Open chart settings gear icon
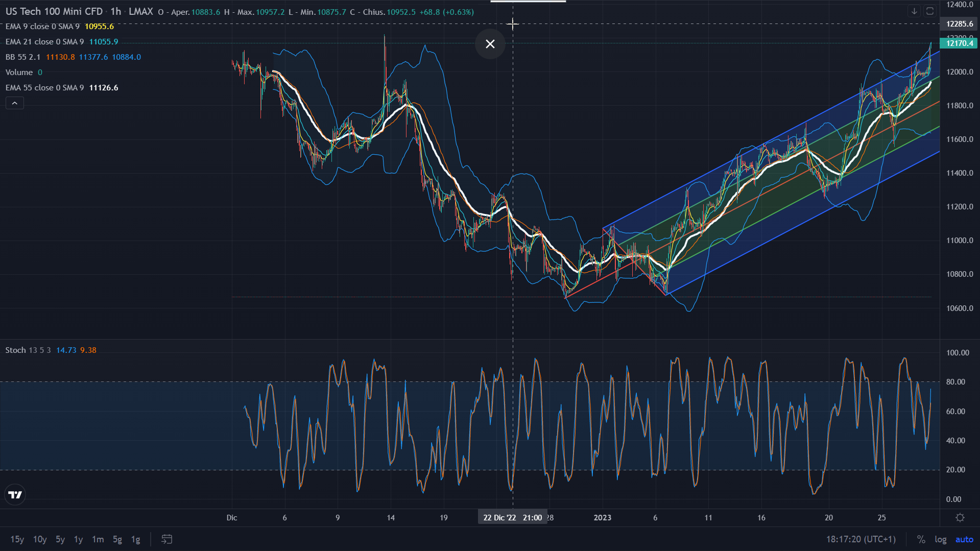This screenshot has width=980, height=551. 960,517
